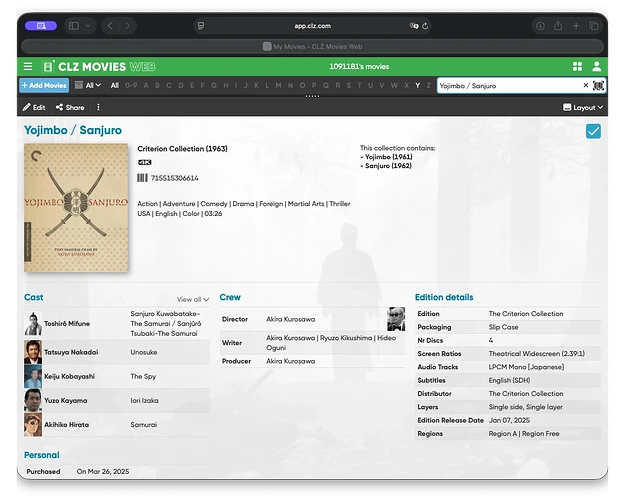This screenshot has height=500, width=625.
Task: Click the Jan 07, 2025 release date
Action: coord(509,420)
